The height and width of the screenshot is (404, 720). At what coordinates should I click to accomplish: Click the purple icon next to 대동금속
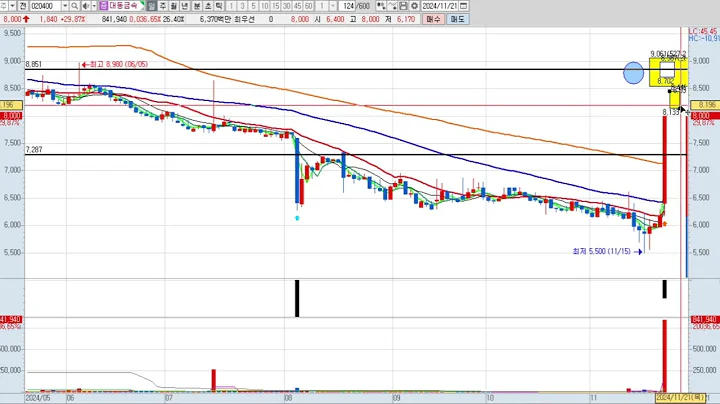point(104,6)
